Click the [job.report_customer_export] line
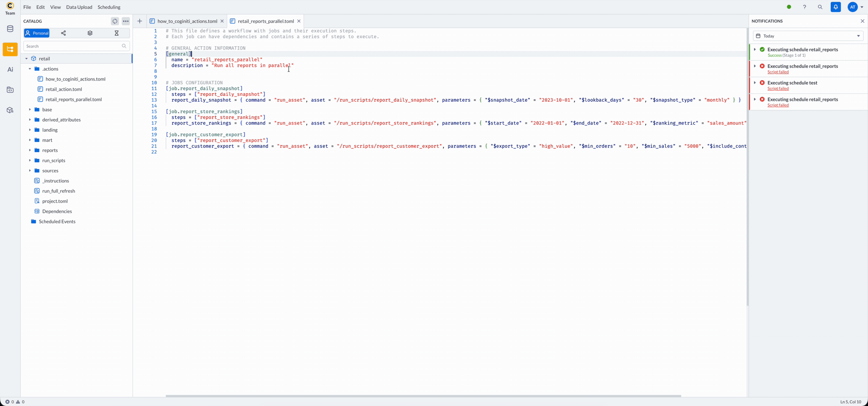 [x=206, y=135]
